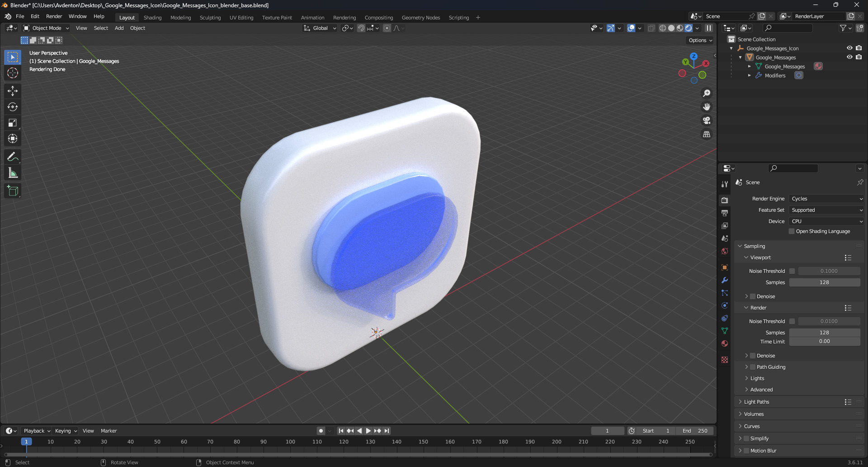Switch to the Shading workspace tab
Image resolution: width=868 pixels, height=467 pixels.
(x=152, y=18)
